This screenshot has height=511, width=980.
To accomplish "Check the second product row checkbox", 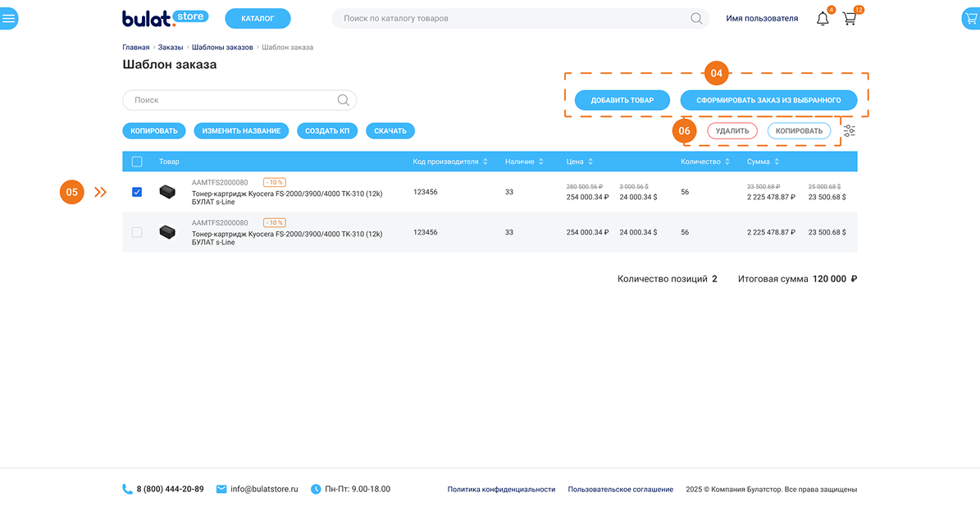I will 137,233.
